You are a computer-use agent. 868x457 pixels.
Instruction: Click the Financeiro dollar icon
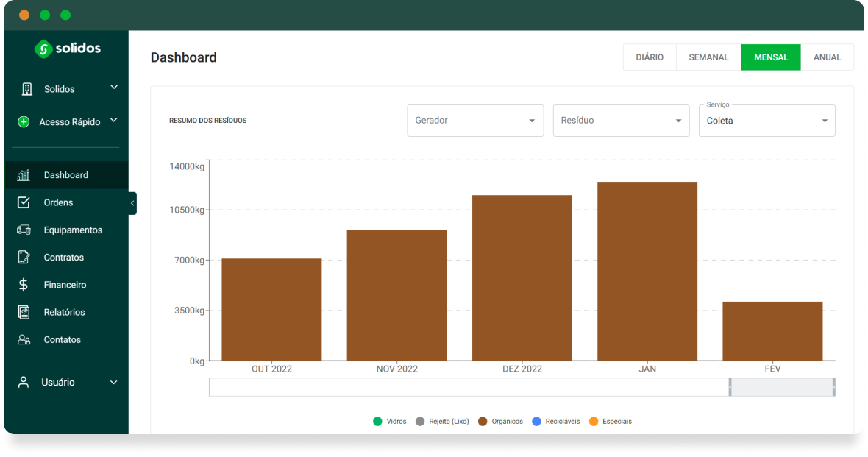pos(24,285)
